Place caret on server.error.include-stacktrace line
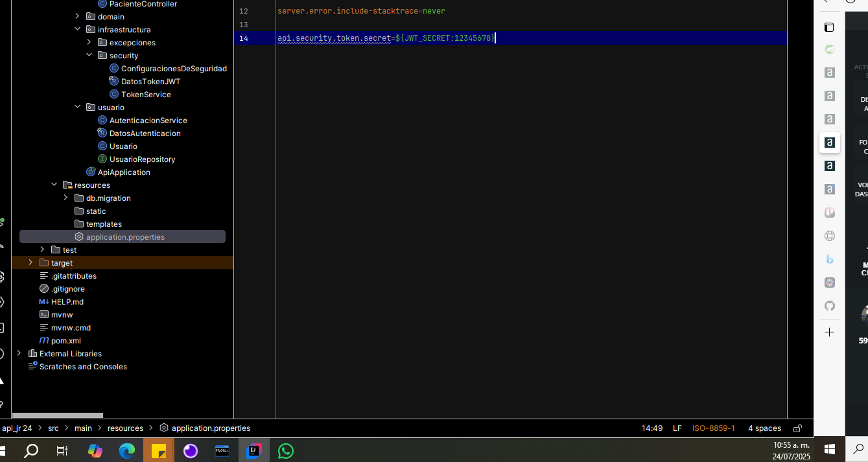The image size is (868, 462). [361, 11]
